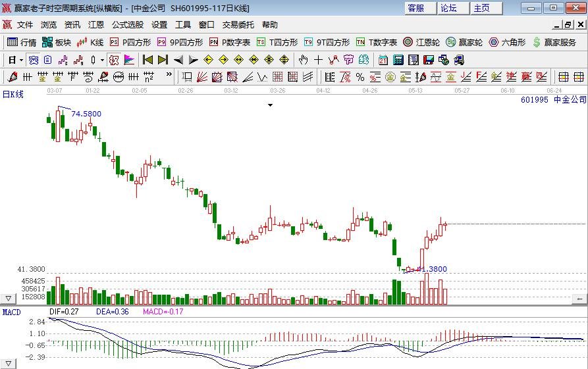Open the calendar 21 icon
The width and height of the screenshot is (588, 369).
(x=383, y=60)
